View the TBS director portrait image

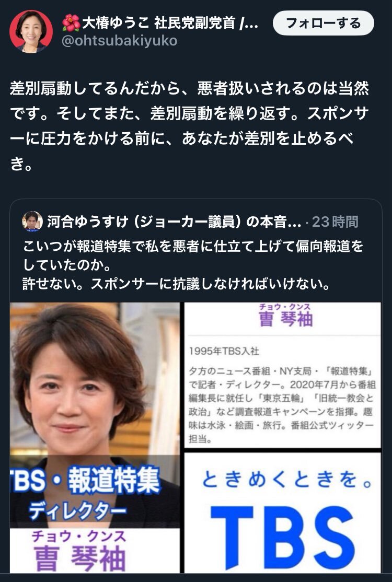[95, 438]
